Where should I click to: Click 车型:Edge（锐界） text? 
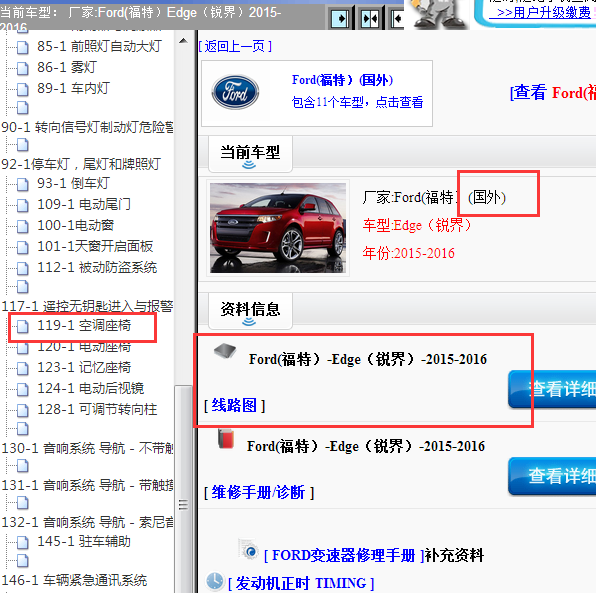click(417, 225)
